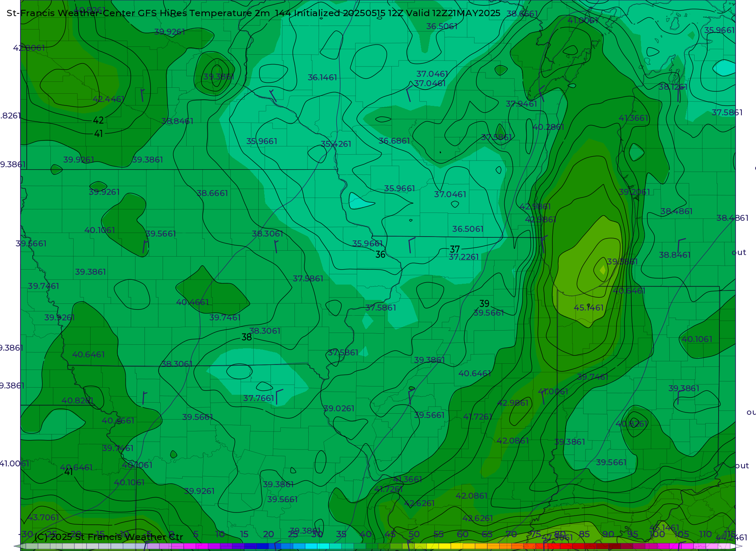Select the 42.8061 temperature value
The width and height of the screenshot is (756, 551).
[x=29, y=48]
